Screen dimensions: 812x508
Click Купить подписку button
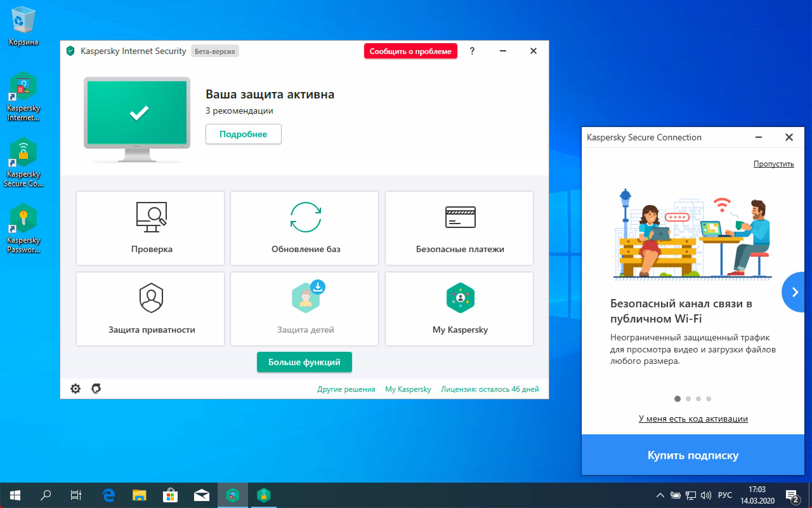pos(693,455)
